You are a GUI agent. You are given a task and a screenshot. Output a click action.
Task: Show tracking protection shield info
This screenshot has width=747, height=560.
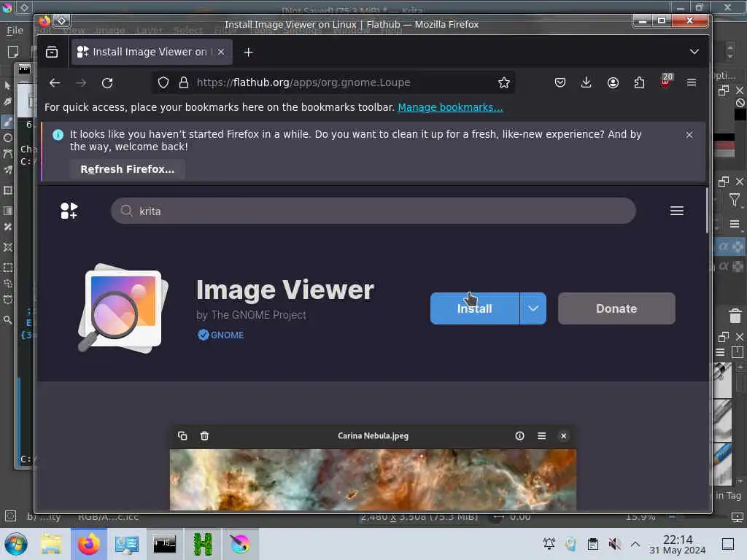[163, 83]
